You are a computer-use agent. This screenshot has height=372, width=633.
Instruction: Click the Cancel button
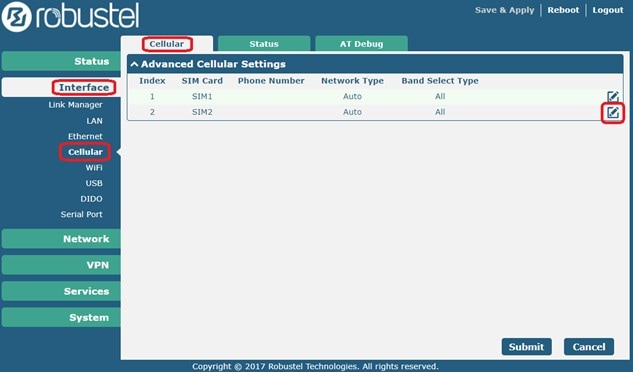589,347
